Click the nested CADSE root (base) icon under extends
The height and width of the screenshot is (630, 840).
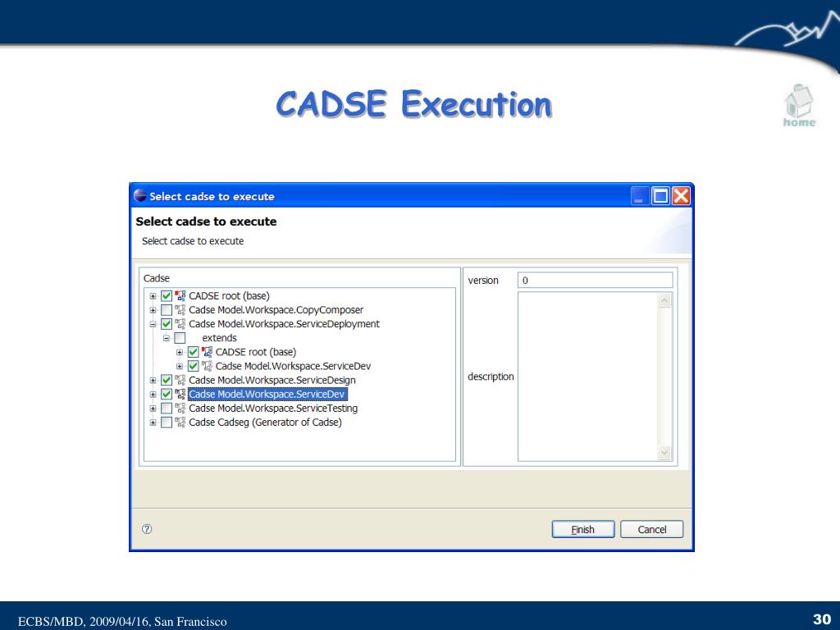coord(207,352)
